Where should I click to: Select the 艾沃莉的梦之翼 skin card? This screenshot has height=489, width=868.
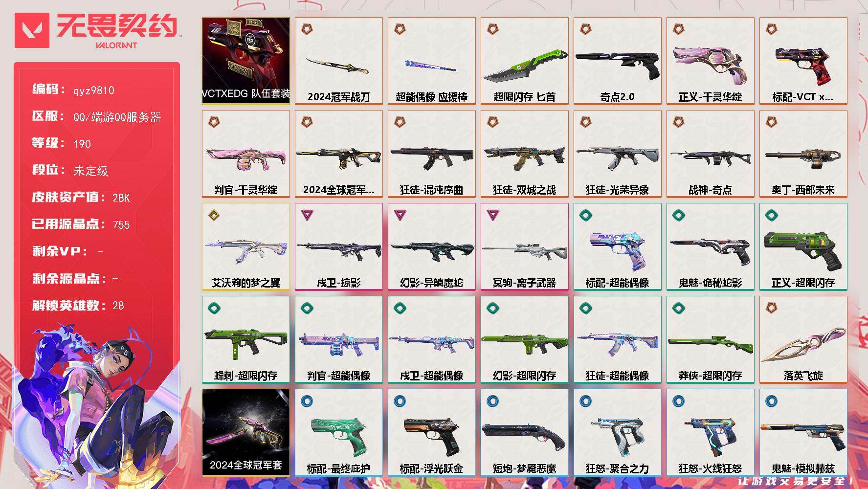(x=246, y=246)
